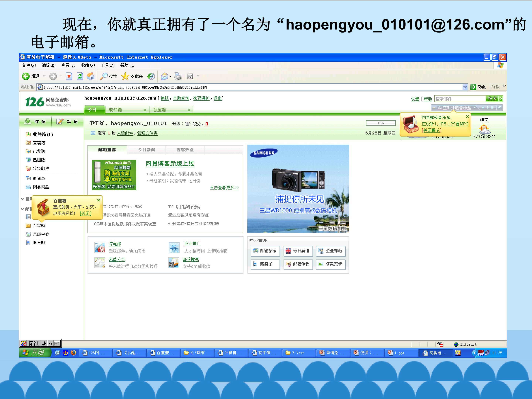Viewport: 532px width, 399px height.
Task: Close the 收件箱 tab with its x
Action: pyautogui.click(x=144, y=110)
